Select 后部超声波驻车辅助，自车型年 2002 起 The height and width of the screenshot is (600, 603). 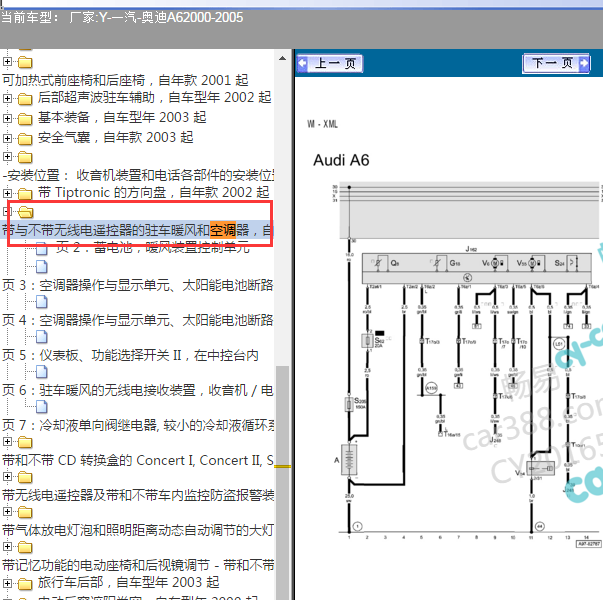click(x=155, y=97)
